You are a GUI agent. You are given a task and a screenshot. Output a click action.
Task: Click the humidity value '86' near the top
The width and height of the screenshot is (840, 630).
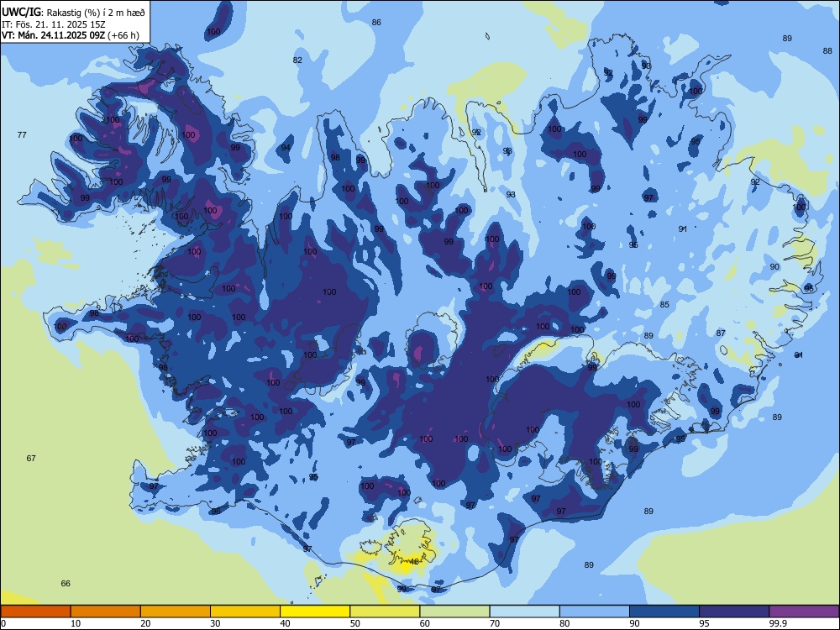click(x=376, y=23)
